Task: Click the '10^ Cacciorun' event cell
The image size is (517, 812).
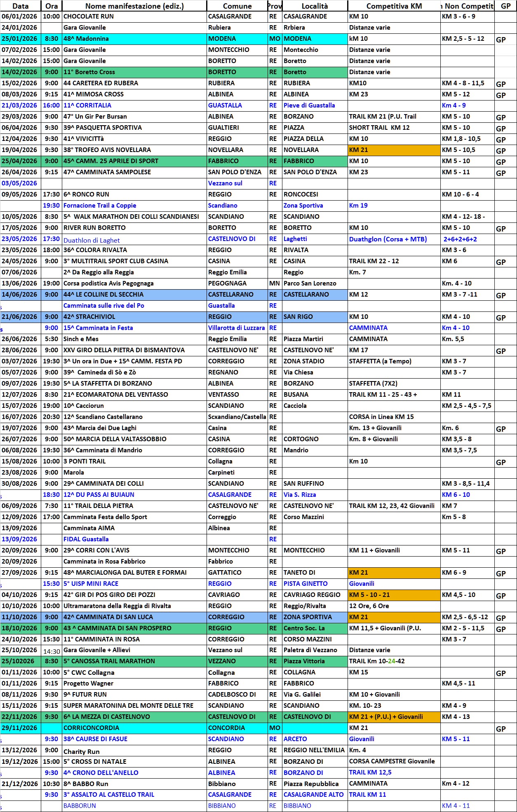Action: [x=134, y=406]
